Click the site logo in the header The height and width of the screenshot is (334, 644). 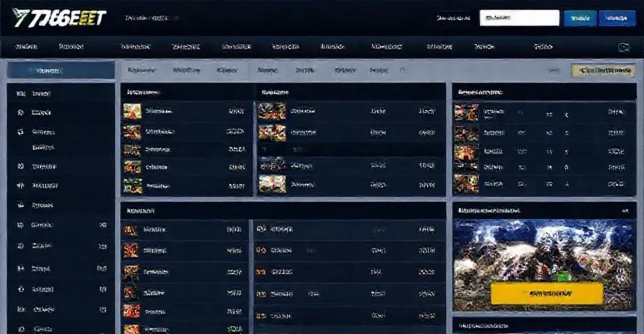click(59, 18)
